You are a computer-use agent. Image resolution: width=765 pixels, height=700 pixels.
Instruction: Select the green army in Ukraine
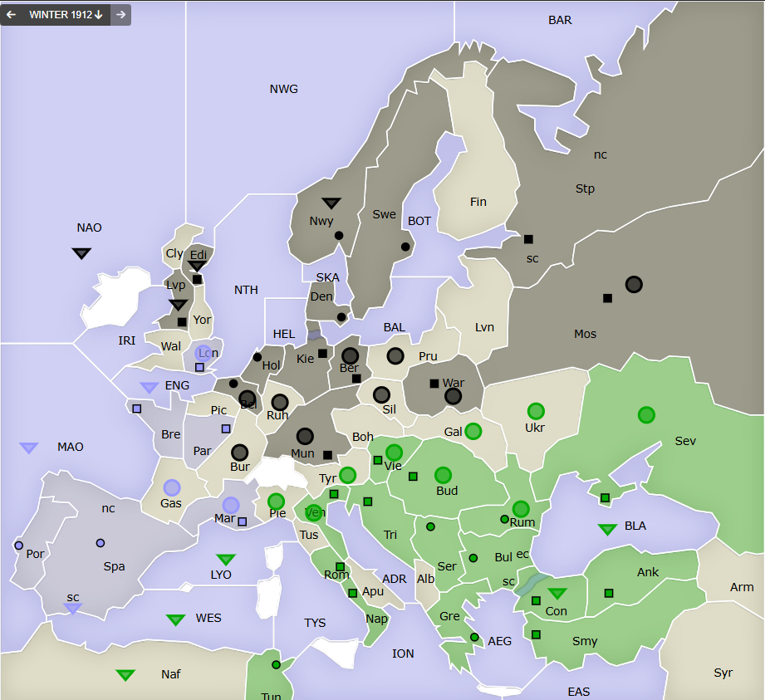coord(536,411)
